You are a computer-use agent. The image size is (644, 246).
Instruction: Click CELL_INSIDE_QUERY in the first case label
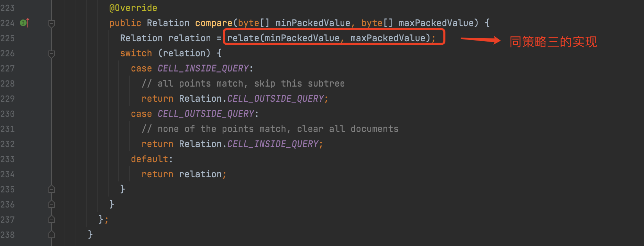(203, 68)
